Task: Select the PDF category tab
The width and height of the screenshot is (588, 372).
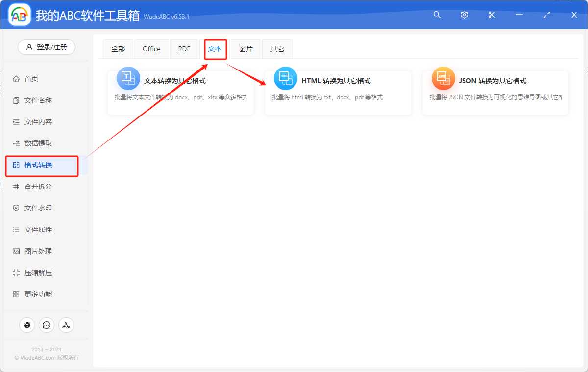Action: (x=184, y=48)
